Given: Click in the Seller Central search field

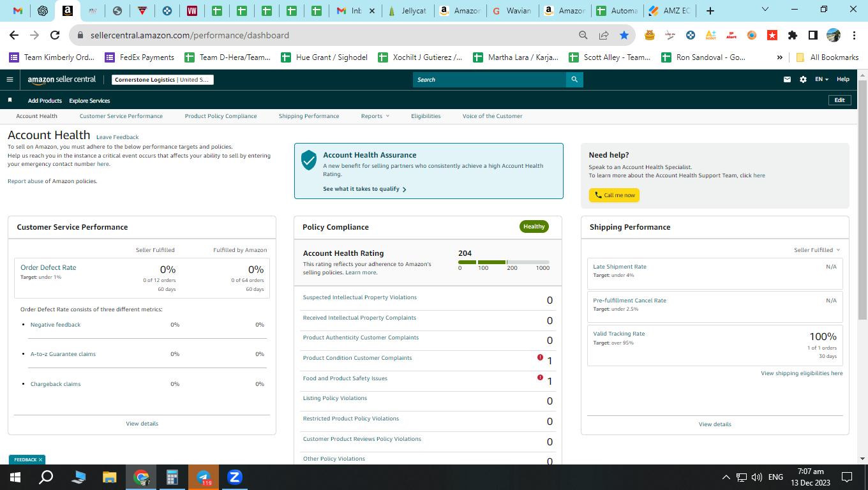Looking at the screenshot, I should tap(490, 80).
